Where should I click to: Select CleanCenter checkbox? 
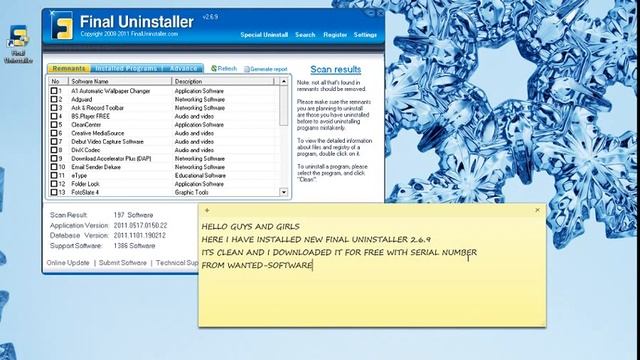54,124
